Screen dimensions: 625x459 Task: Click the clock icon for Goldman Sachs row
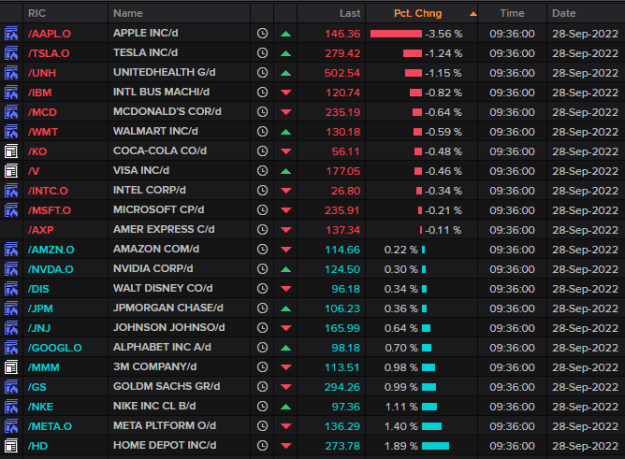[x=262, y=386]
